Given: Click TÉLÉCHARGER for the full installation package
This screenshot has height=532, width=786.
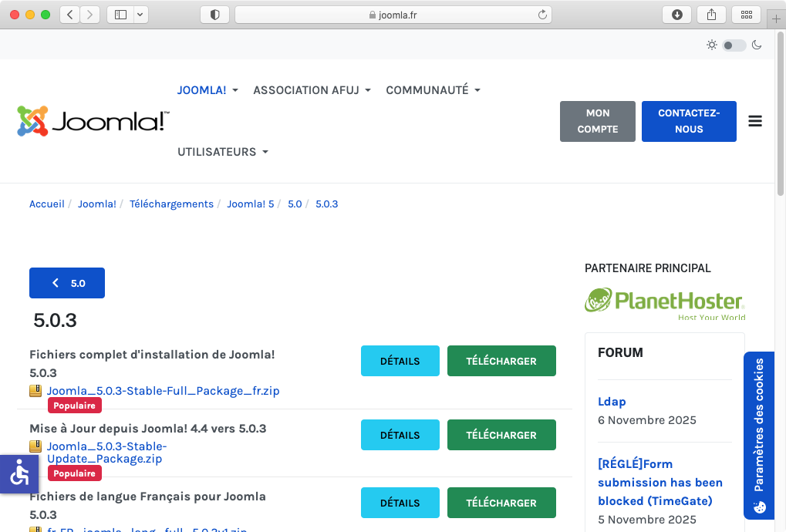Looking at the screenshot, I should [x=501, y=361].
